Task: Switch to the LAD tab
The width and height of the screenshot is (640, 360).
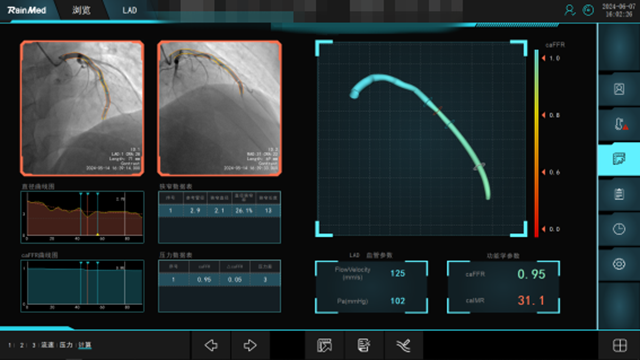Action: (x=129, y=10)
